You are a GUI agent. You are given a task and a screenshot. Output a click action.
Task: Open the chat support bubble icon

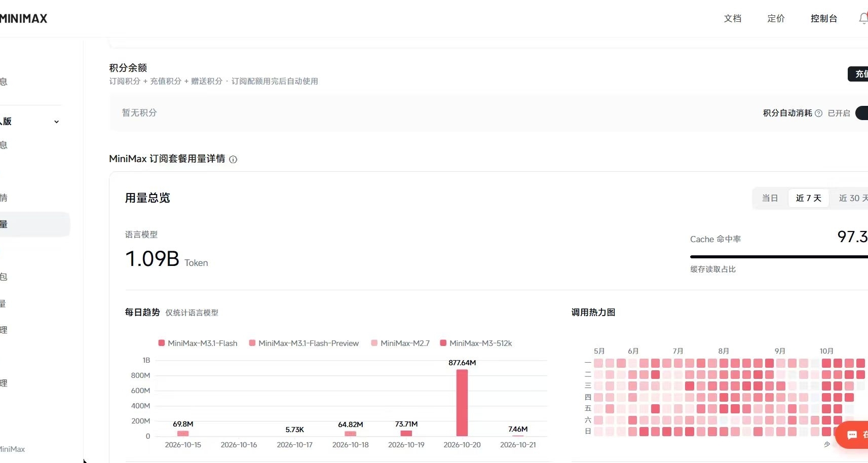click(853, 435)
